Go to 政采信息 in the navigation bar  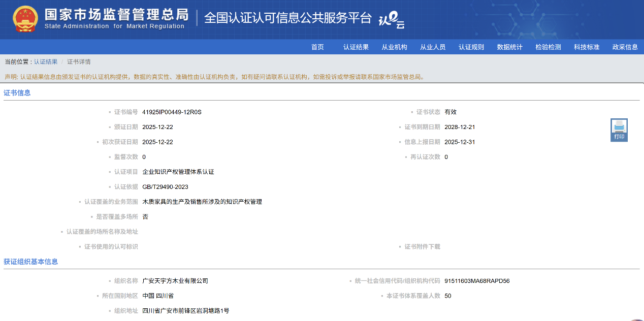pyautogui.click(x=625, y=47)
